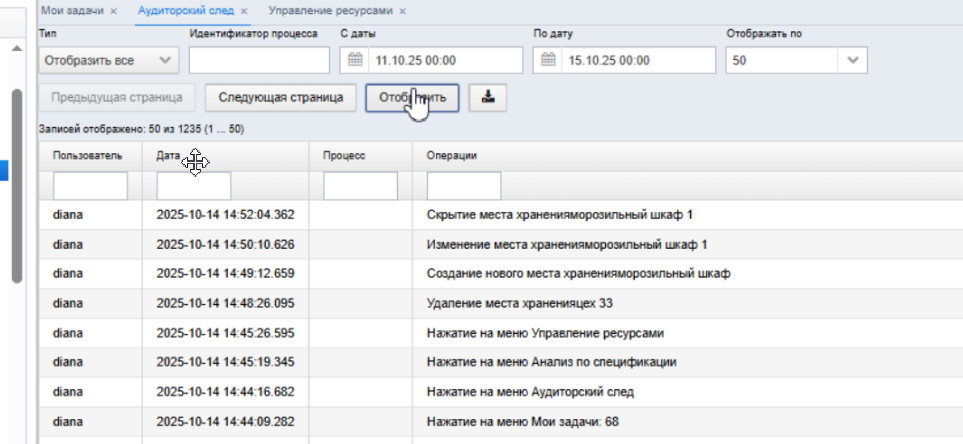Click date cell 2025-10-14 14:45:26.595
963x444 pixels.
(x=225, y=333)
